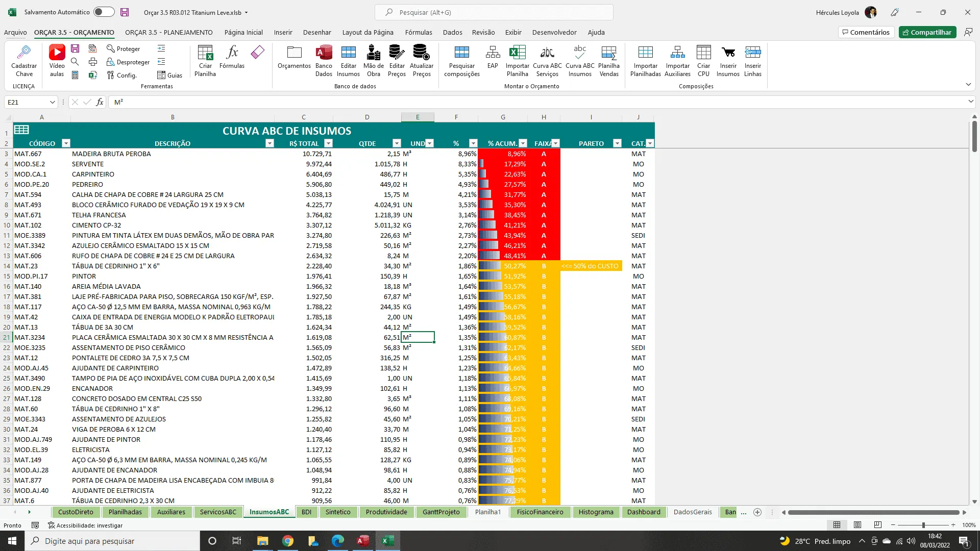Switch to the Dashboard sheet tab
The height and width of the screenshot is (551, 980).
tap(644, 512)
